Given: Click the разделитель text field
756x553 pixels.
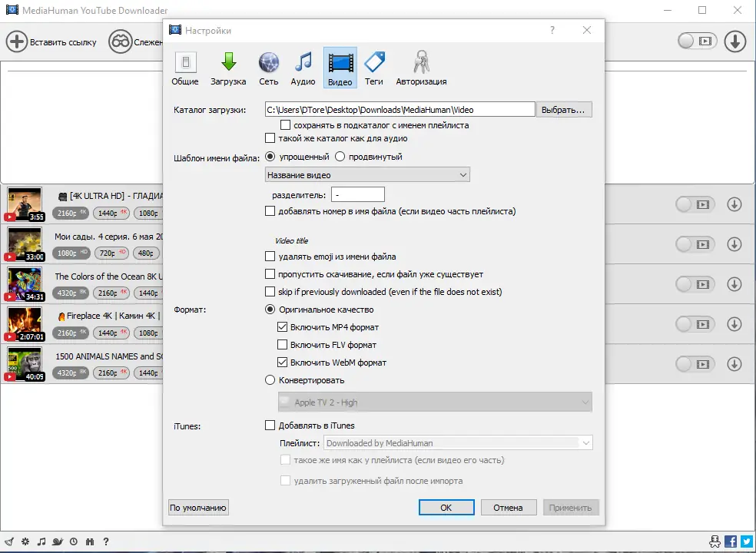Looking at the screenshot, I should [x=358, y=195].
